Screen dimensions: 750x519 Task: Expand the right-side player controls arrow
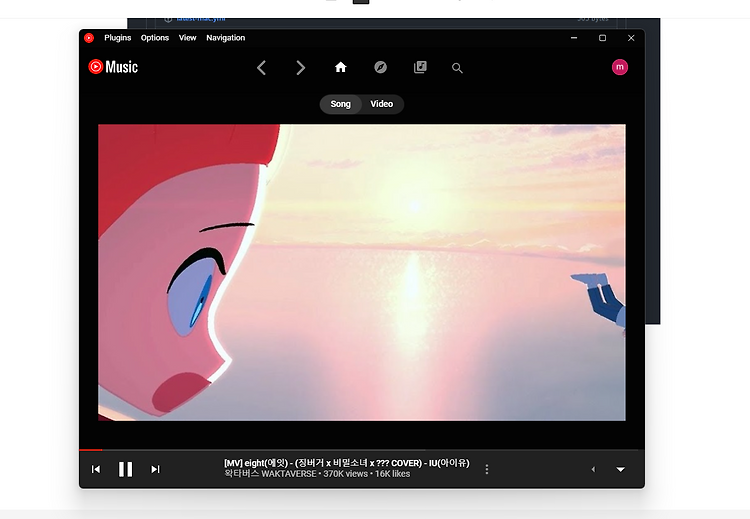point(593,469)
